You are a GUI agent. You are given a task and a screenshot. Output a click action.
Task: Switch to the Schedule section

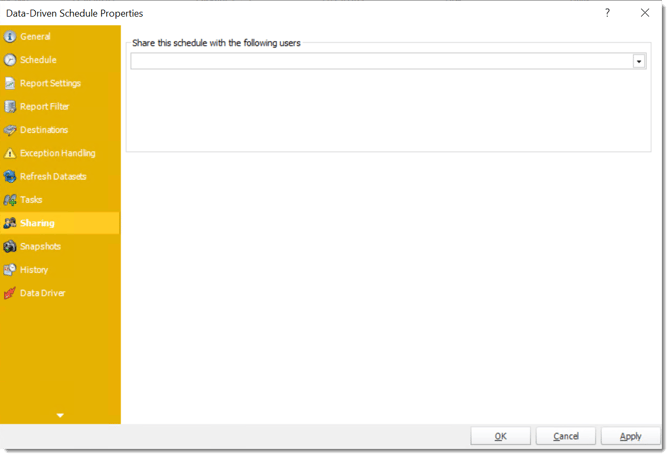(x=38, y=60)
